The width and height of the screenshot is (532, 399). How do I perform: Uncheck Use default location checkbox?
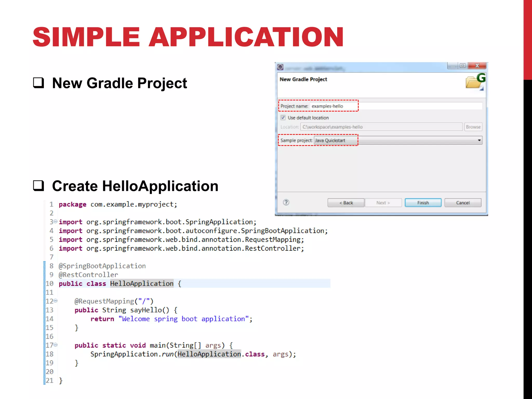(x=283, y=118)
